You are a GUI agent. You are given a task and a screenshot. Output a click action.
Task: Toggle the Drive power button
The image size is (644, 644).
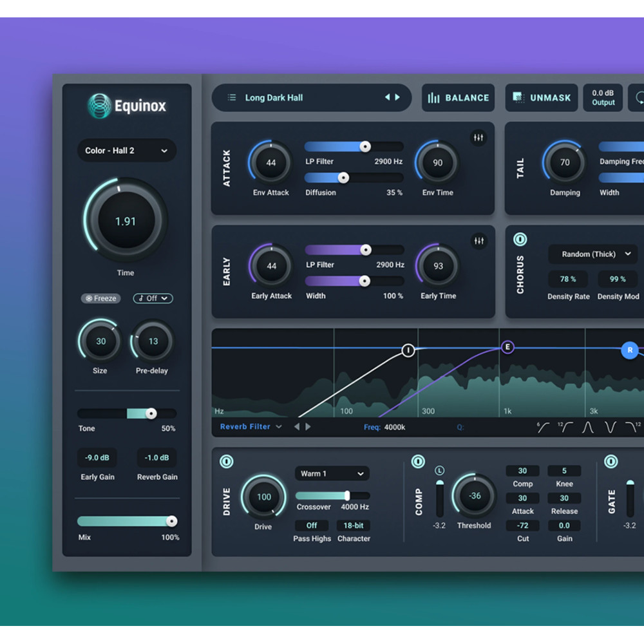tap(226, 461)
